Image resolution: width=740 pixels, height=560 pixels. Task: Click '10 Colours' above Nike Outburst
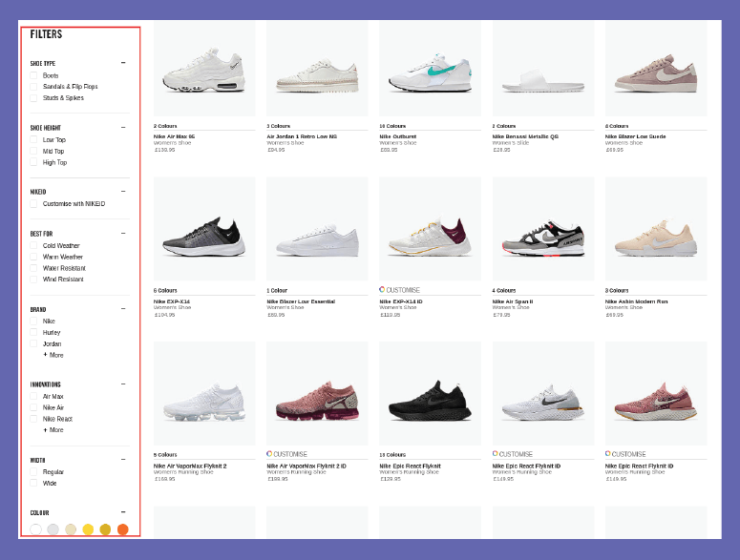[x=392, y=126]
